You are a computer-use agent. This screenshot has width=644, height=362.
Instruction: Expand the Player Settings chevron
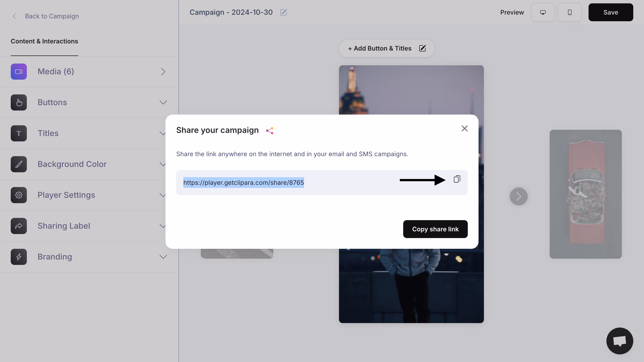pyautogui.click(x=163, y=195)
